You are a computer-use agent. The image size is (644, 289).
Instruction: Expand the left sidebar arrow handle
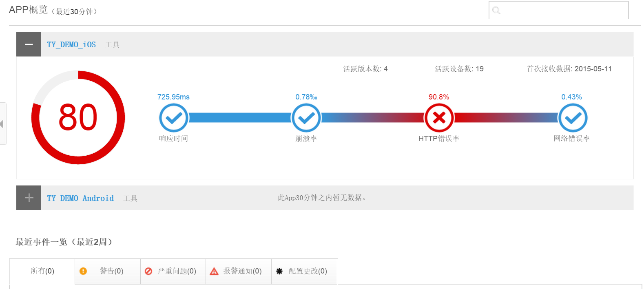(2, 124)
